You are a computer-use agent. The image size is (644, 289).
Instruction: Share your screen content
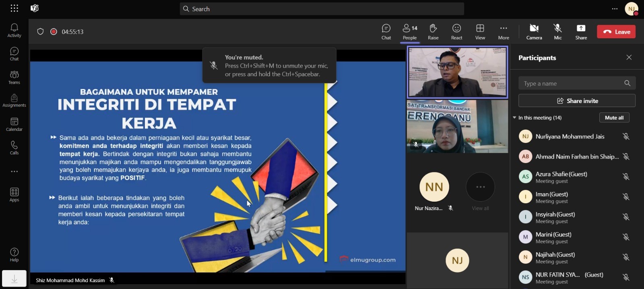[581, 31]
